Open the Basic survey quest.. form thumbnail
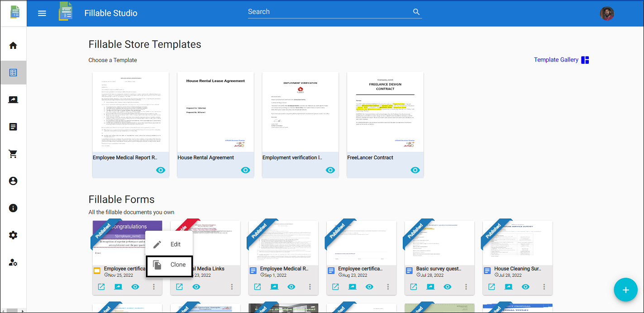Image resolution: width=644 pixels, height=313 pixels. coord(439,242)
